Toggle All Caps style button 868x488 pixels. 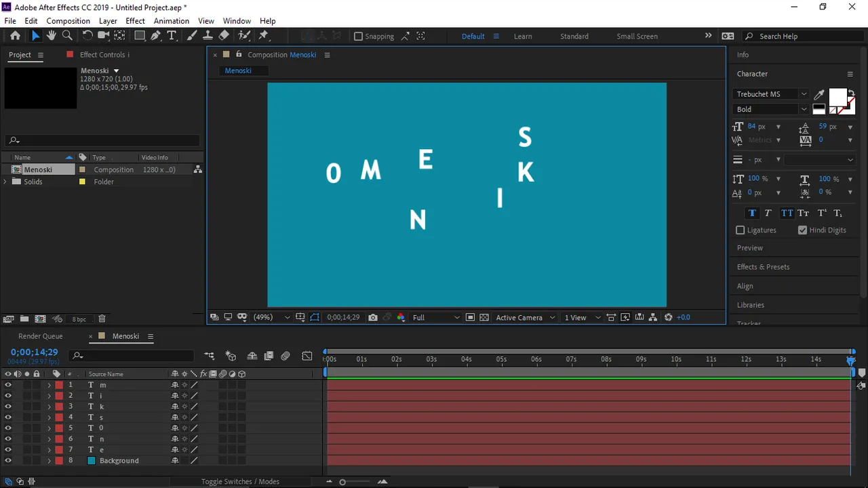coord(787,213)
